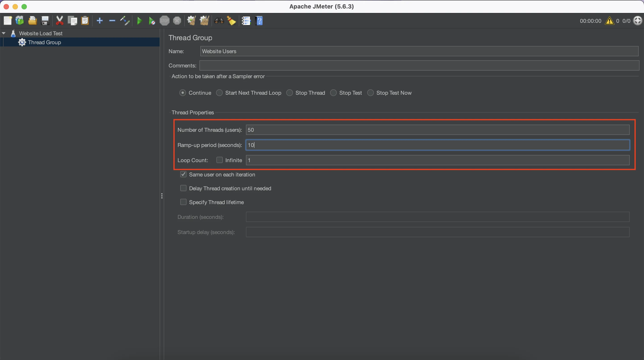Click the Start test green play icon
The width and height of the screenshot is (644, 360).
click(x=140, y=21)
